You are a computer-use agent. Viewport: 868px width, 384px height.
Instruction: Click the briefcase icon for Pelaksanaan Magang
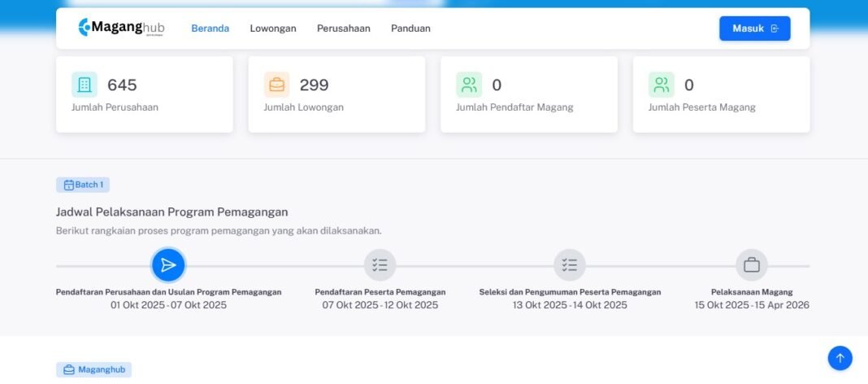(752, 265)
